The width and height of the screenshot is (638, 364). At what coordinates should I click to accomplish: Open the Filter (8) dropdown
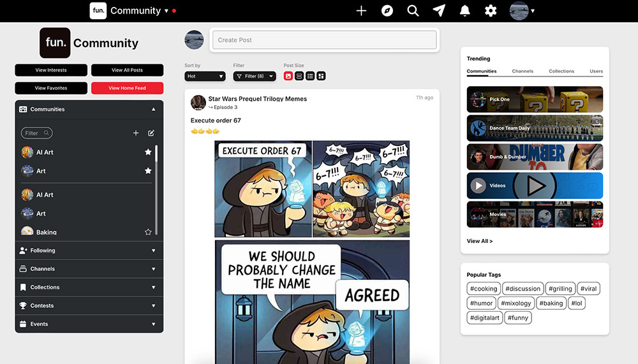(255, 76)
